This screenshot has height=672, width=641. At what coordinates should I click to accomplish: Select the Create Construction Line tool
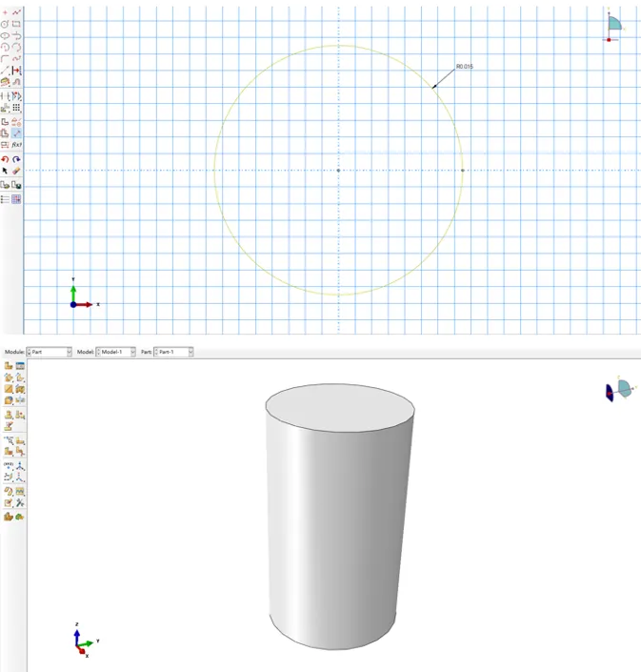[5, 71]
